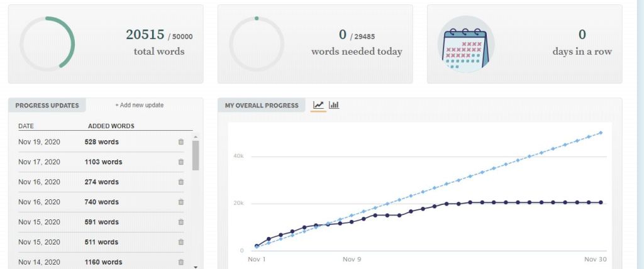Delete the 528 words update entry
The width and height of the screenshot is (644, 269).
181,142
